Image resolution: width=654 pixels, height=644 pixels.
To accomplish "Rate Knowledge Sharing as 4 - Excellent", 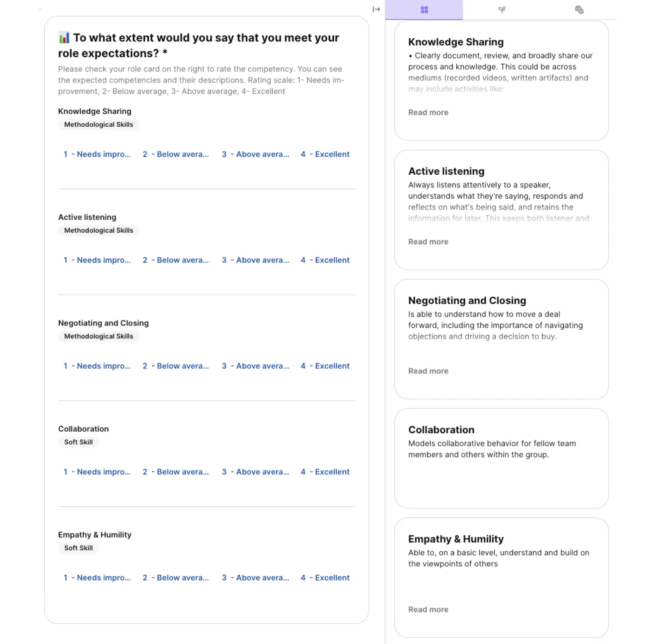I will pos(325,154).
